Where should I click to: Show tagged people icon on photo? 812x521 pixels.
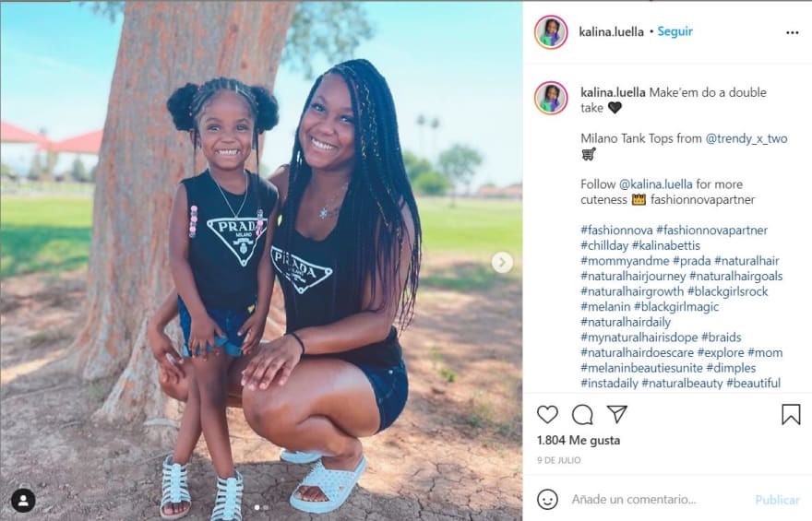[x=23, y=501]
